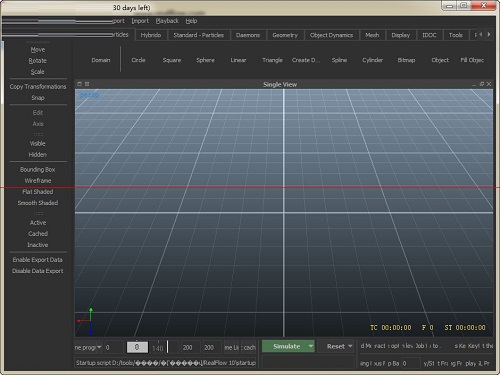Add a Fill Object emitter
This screenshot has width=500, height=375.
[x=472, y=60]
